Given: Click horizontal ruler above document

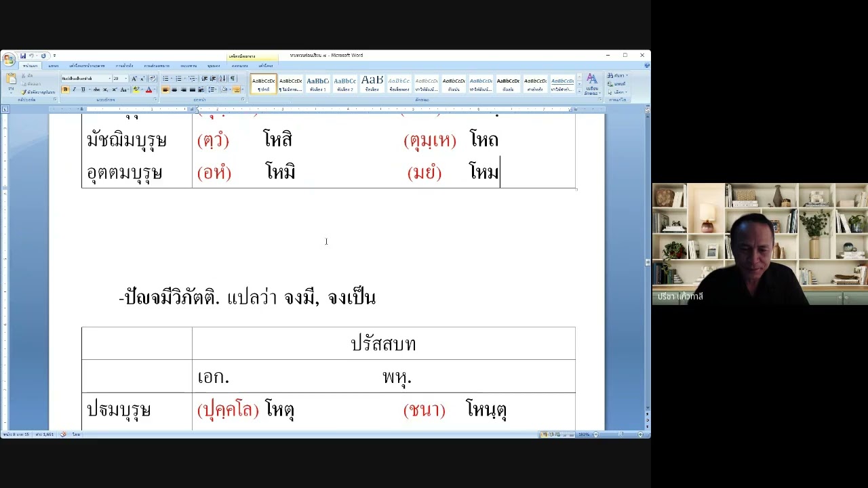Looking at the screenshot, I should pos(325,109).
